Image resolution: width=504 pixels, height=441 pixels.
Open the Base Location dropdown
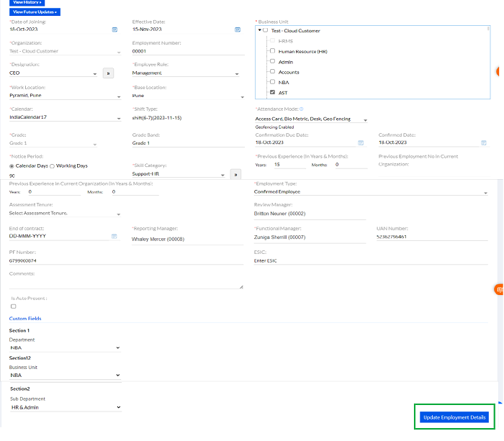(x=188, y=96)
